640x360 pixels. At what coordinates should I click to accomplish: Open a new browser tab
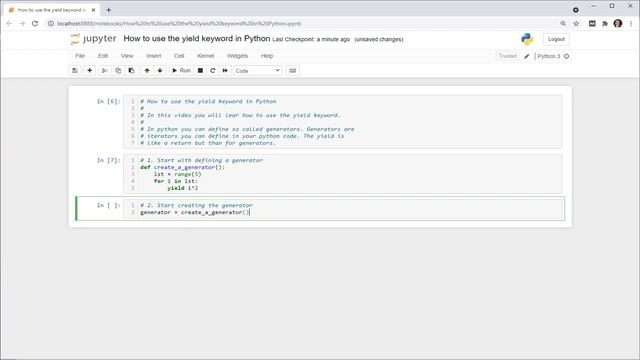coord(109,10)
